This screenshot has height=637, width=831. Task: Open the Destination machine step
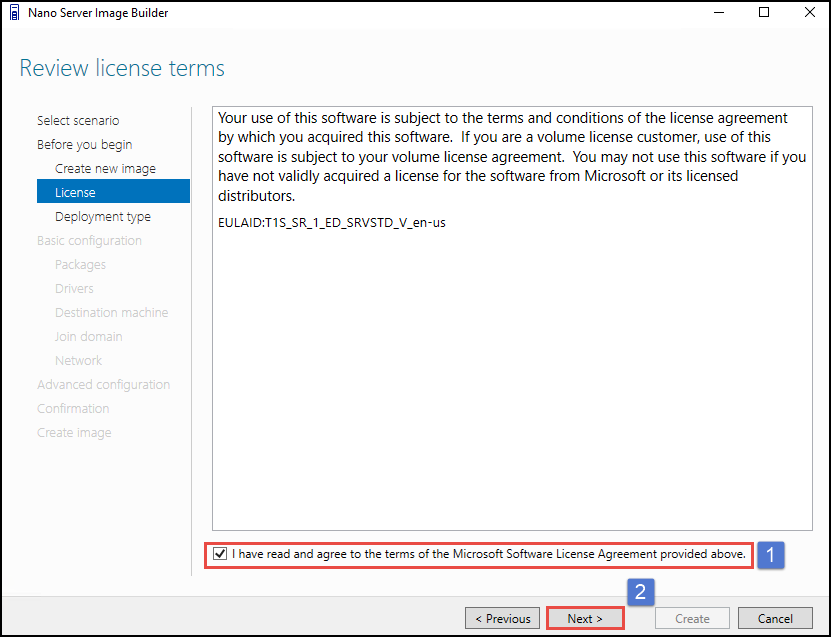click(111, 312)
